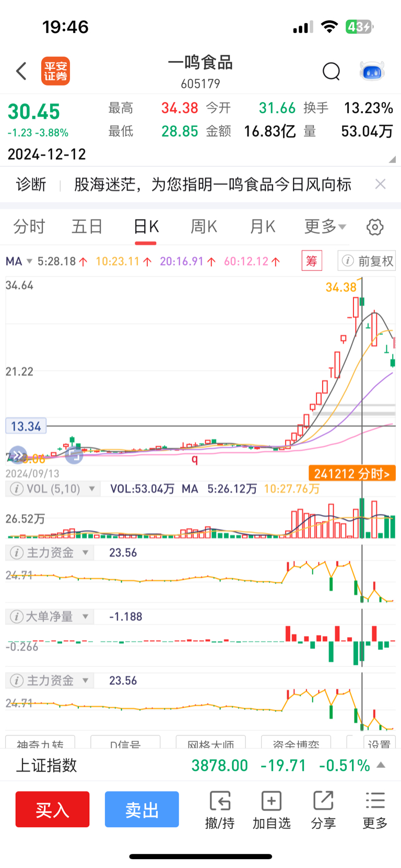Tap info icon beside first 主力资金
Screen dimensions: 401x868
pyautogui.click(x=17, y=553)
